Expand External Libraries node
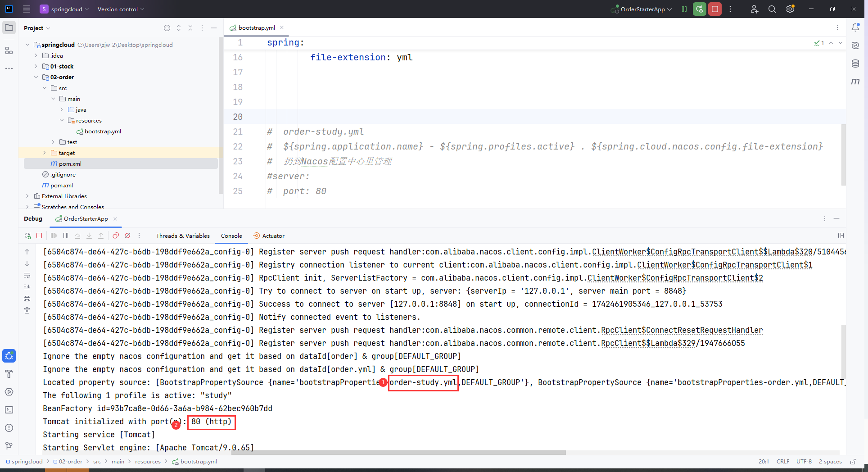Image resolution: width=868 pixels, height=472 pixels. pos(27,196)
